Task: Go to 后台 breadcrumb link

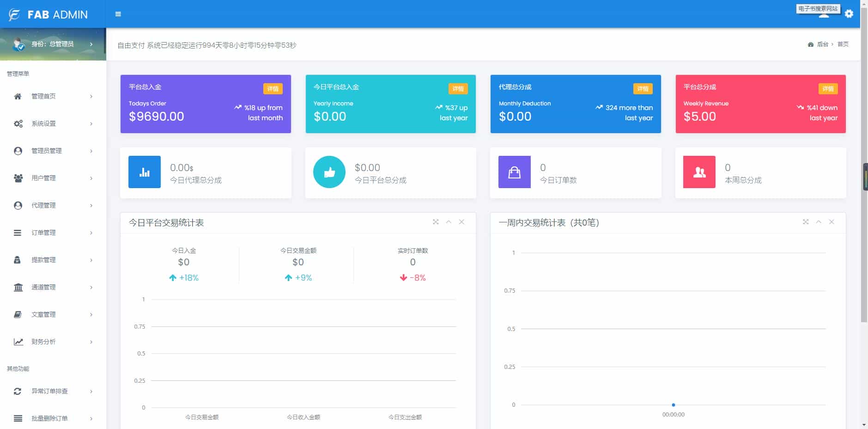Action: tap(822, 44)
